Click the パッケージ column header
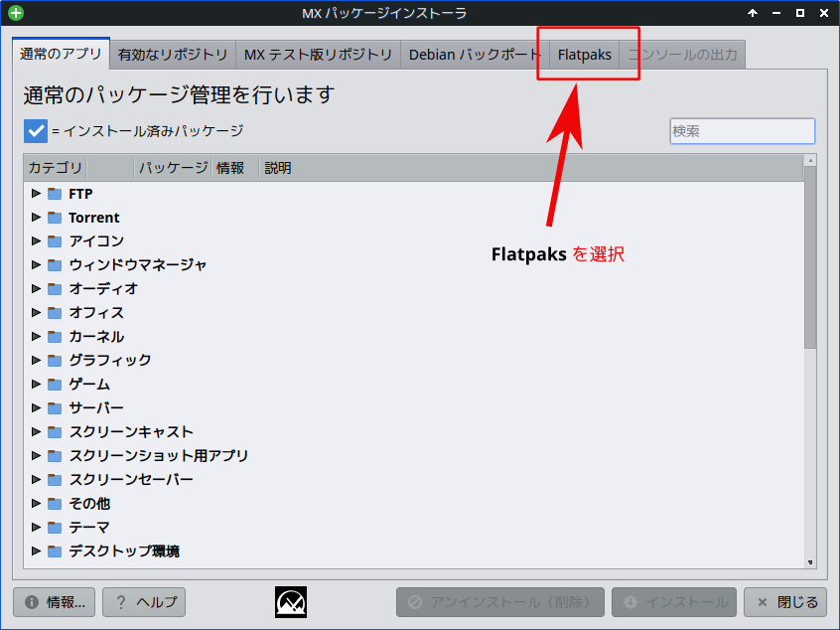Viewport: 840px width, 630px height. click(x=173, y=168)
